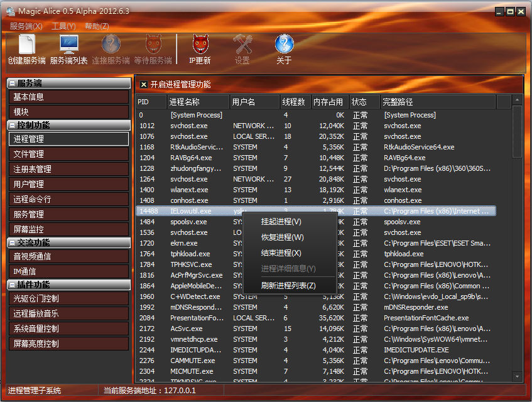Viewport: 532px width, 402px height.
Task: Open the 服务端(X) menu
Action: pyautogui.click(x=26, y=26)
